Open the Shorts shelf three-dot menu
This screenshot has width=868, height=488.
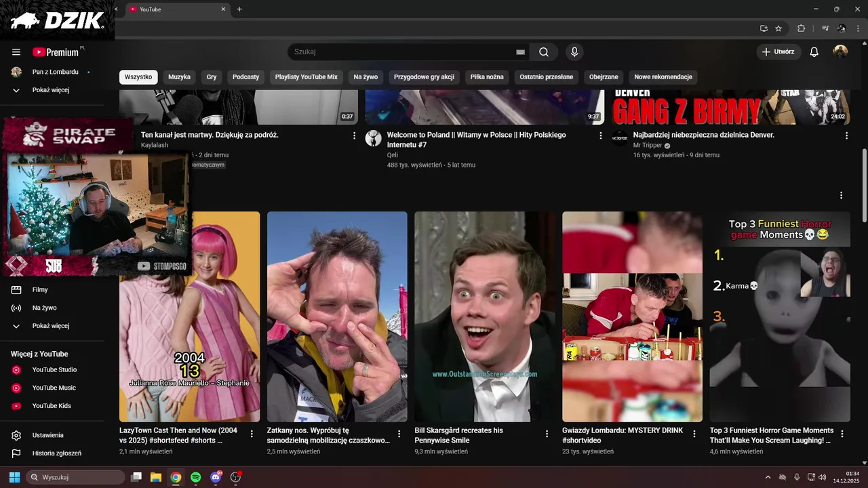click(841, 195)
